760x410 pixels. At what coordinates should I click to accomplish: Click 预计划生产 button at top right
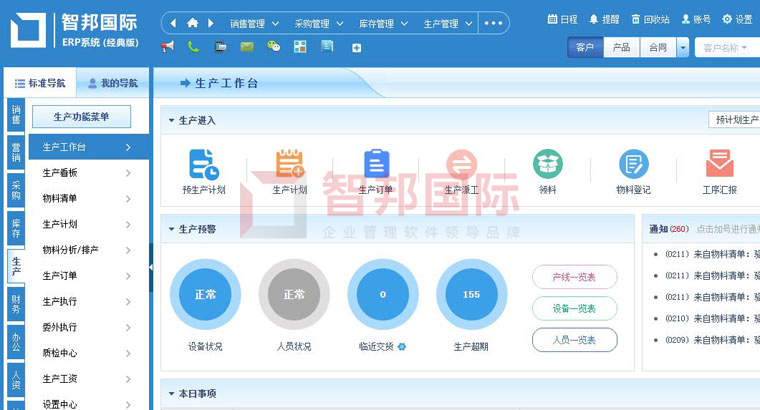[735, 119]
